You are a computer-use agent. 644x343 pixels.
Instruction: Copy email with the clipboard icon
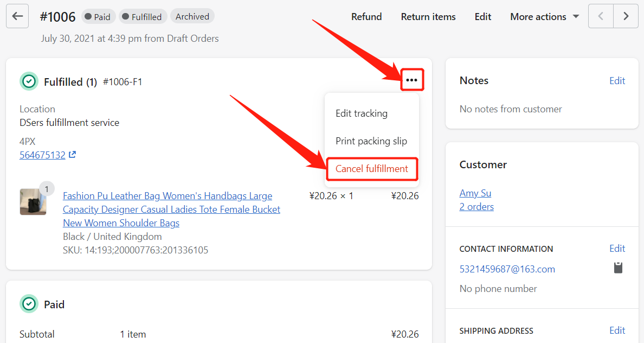[618, 268]
